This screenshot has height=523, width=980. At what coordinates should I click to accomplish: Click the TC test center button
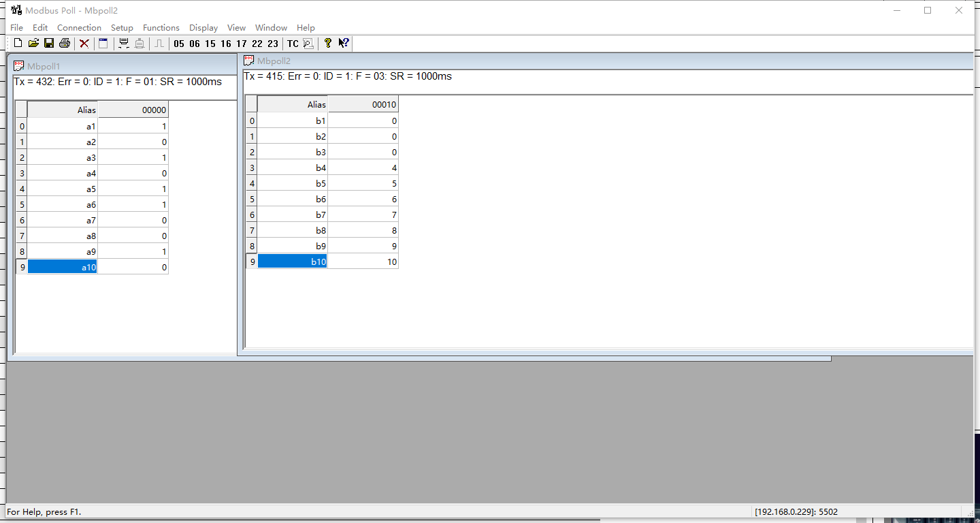[293, 44]
